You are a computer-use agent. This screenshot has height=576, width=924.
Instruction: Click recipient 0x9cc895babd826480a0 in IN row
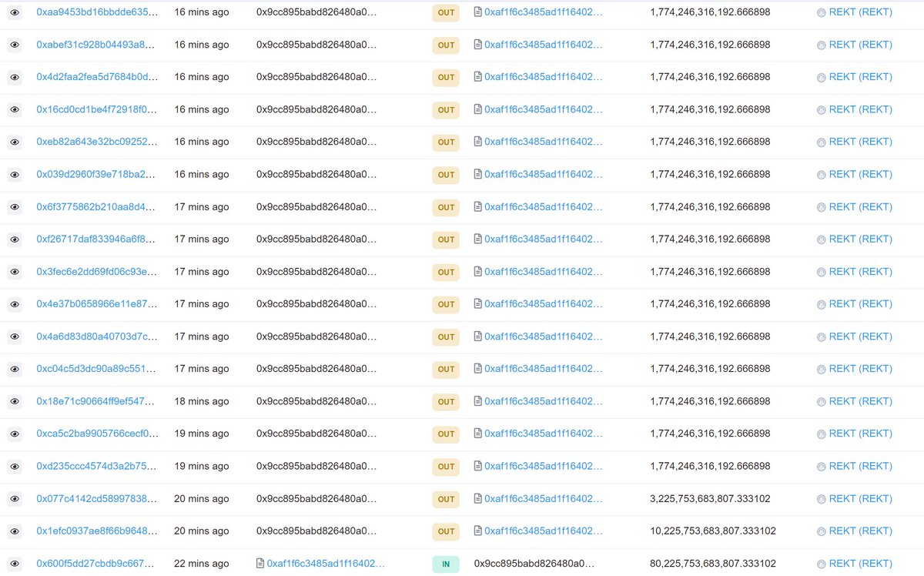(534, 564)
